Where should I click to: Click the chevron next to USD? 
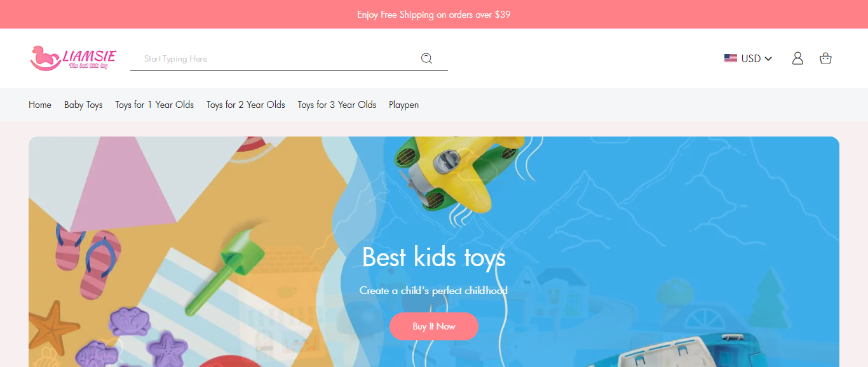[768, 58]
